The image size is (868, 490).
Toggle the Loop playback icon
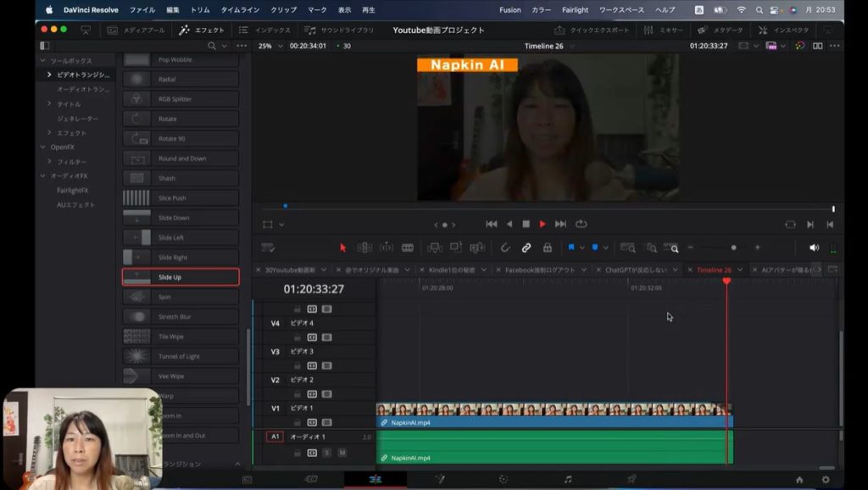pyautogui.click(x=581, y=224)
